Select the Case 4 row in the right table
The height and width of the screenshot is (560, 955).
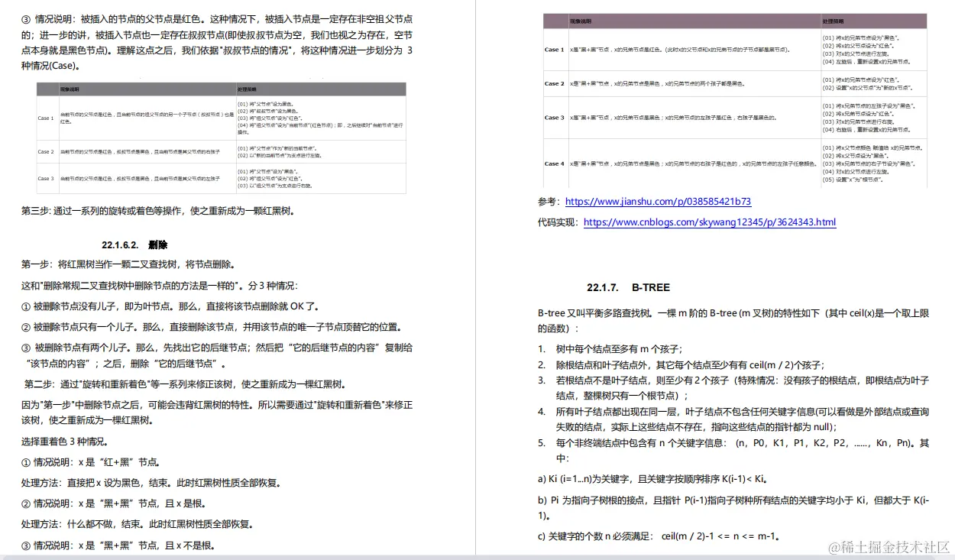[x=554, y=163]
